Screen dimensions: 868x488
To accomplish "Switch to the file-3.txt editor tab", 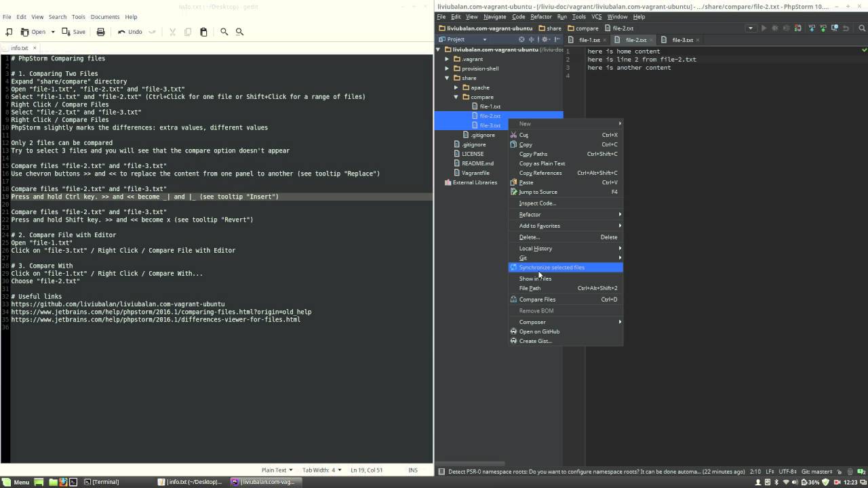I will pos(682,40).
